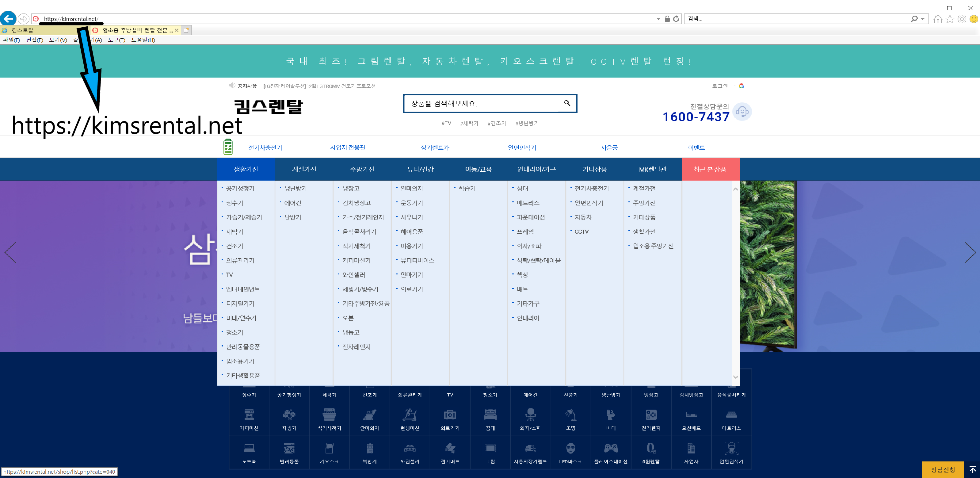
Task: Select 업소용 주방가전 in the MK렌탈관 column
Action: 653,246
